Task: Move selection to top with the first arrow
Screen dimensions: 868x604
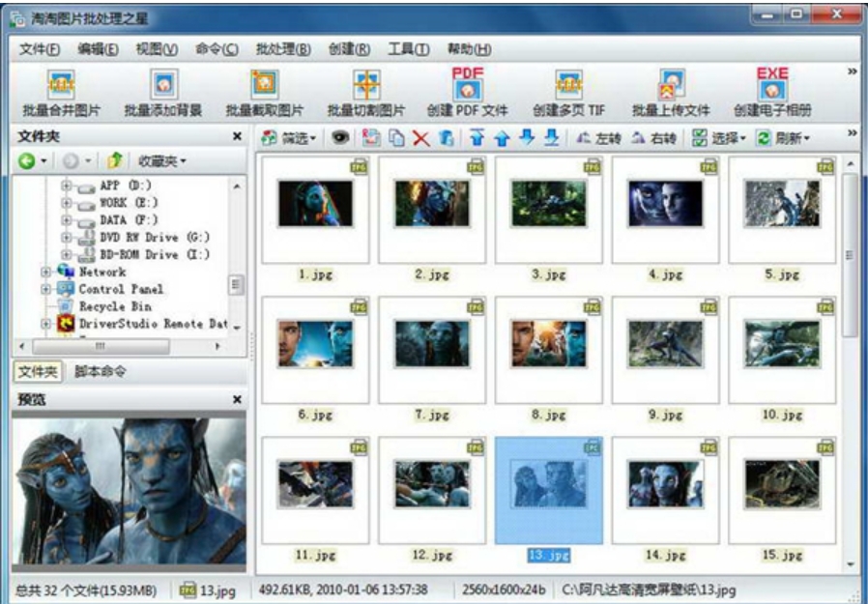Action: [x=477, y=138]
